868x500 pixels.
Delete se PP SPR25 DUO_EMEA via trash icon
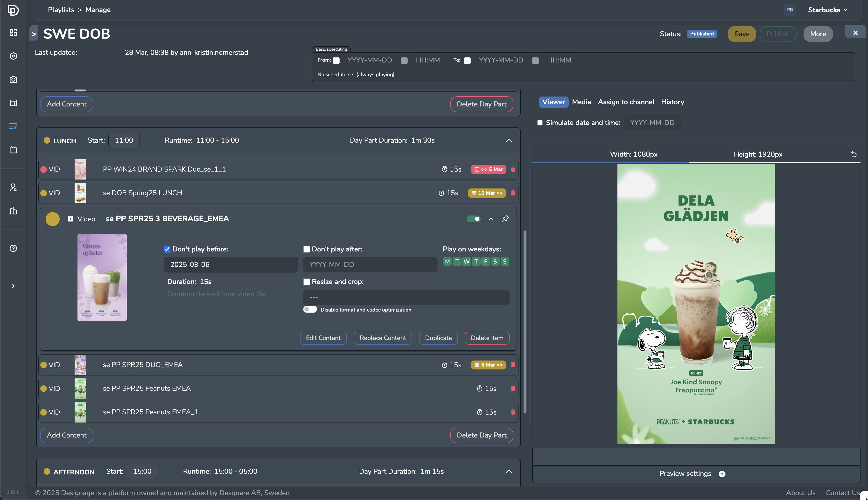(513, 365)
